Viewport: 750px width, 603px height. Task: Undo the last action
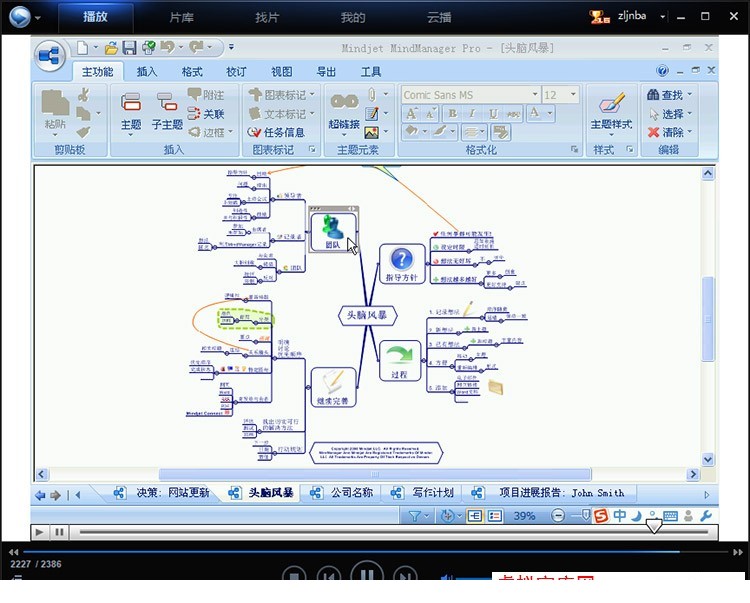pos(167,47)
